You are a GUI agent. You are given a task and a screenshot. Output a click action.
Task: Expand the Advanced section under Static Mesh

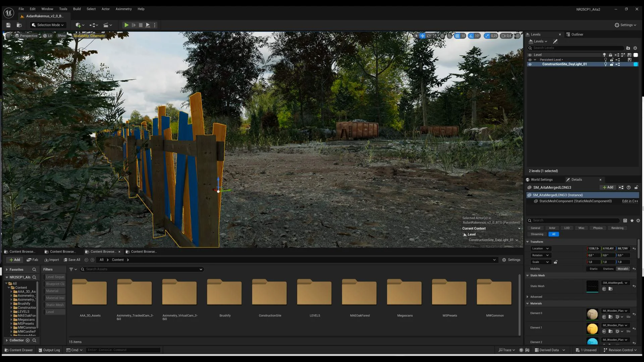pyautogui.click(x=528, y=297)
